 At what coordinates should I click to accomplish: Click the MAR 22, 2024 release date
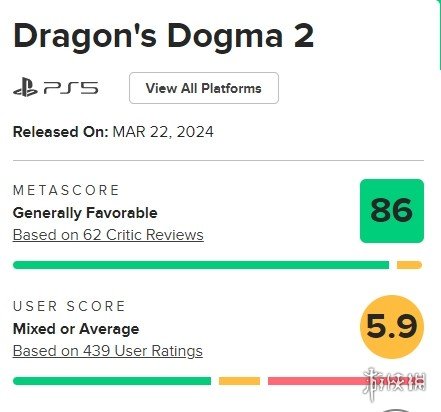[163, 132]
